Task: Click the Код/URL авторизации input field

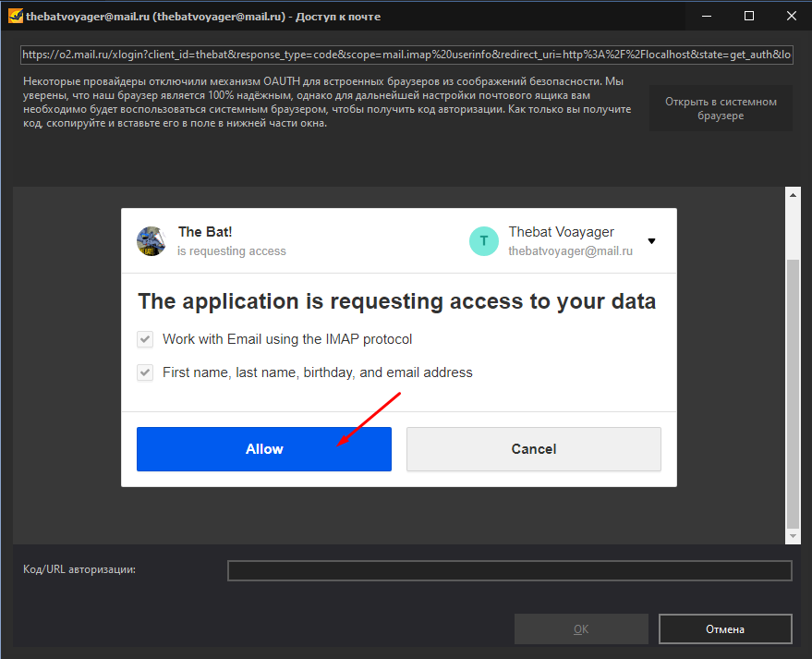Action: pyautogui.click(x=510, y=570)
